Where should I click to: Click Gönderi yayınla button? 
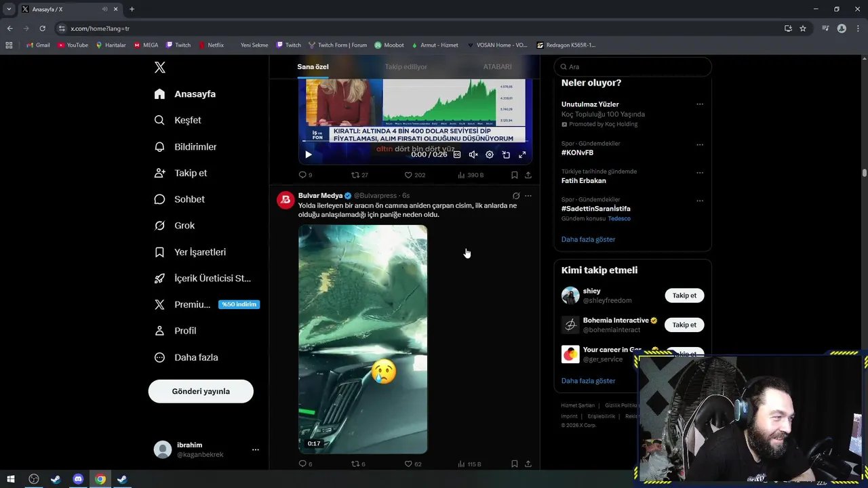click(x=201, y=391)
